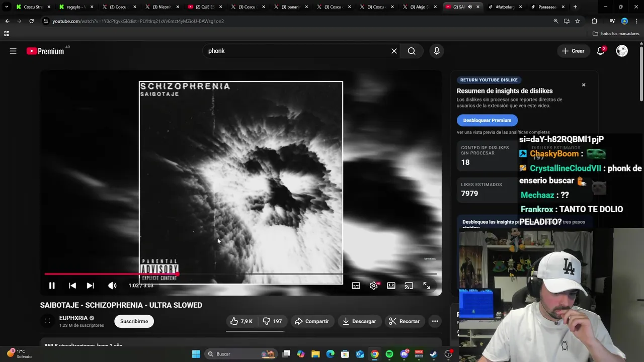
Task: Switch to theater mode view
Action: pyautogui.click(x=391, y=286)
